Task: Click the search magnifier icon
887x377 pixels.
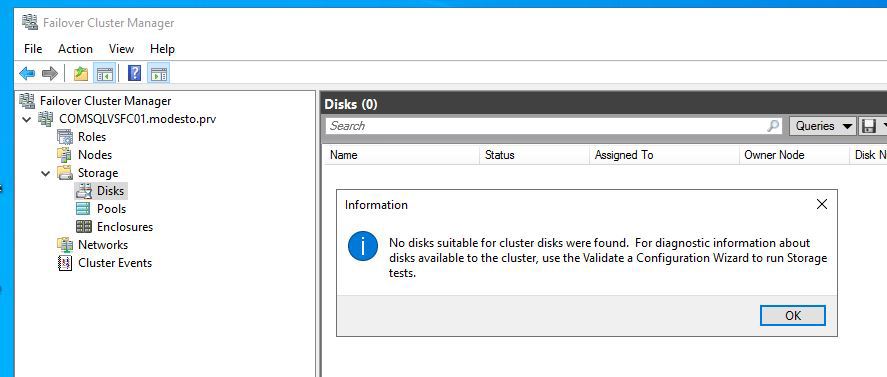Action: click(773, 126)
